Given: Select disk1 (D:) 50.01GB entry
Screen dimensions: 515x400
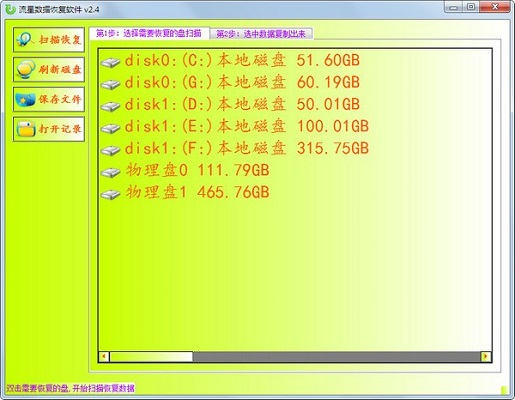Looking at the screenshot, I should click(x=231, y=104).
